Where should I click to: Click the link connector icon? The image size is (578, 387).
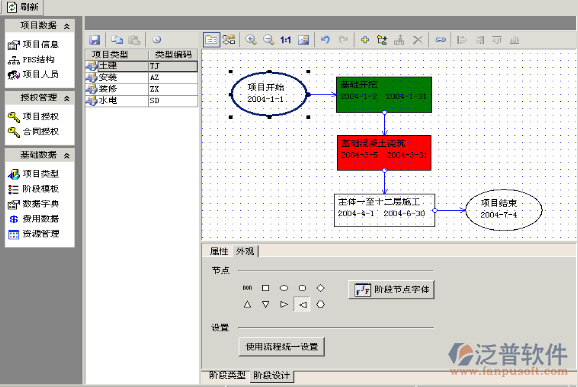(440, 40)
